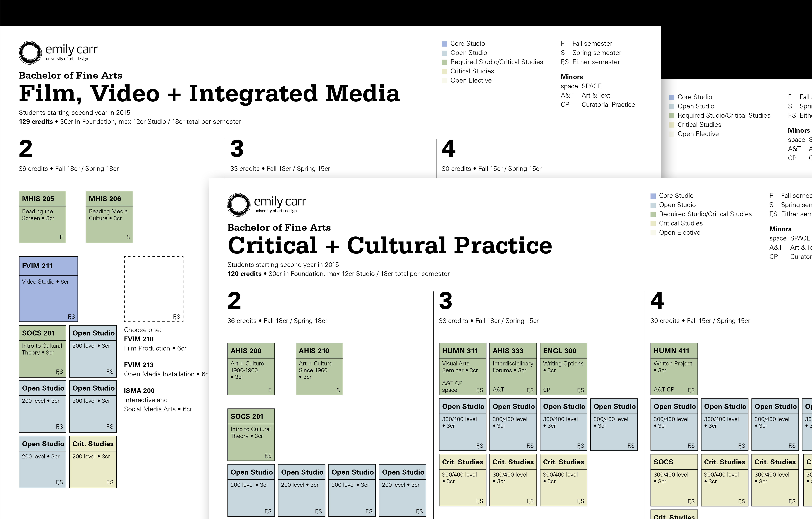Click 'Curatorial Practice' in the Film sheet Minors list

click(x=608, y=105)
